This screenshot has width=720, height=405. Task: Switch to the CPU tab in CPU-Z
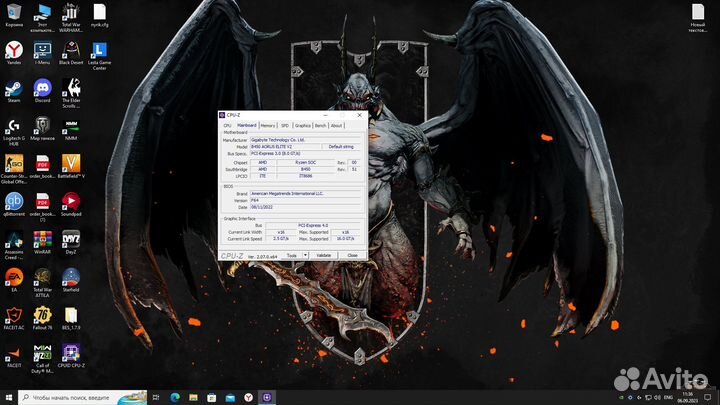(227, 125)
